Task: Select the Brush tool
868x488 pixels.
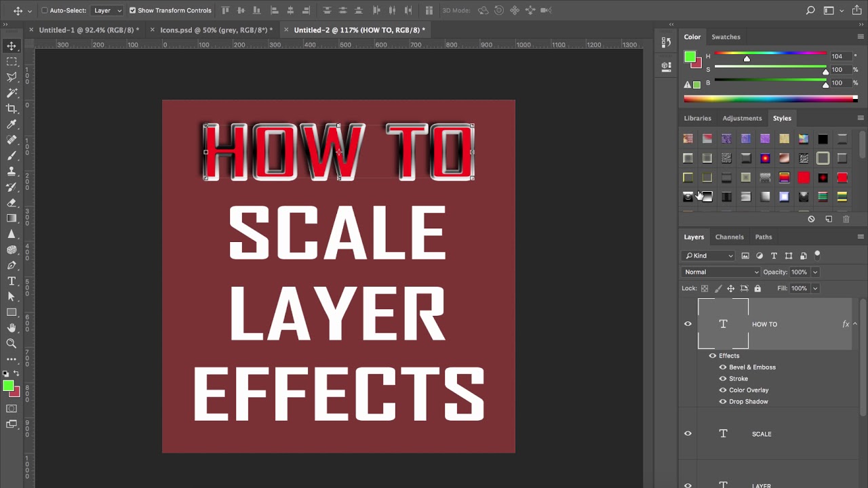Action: click(x=12, y=155)
